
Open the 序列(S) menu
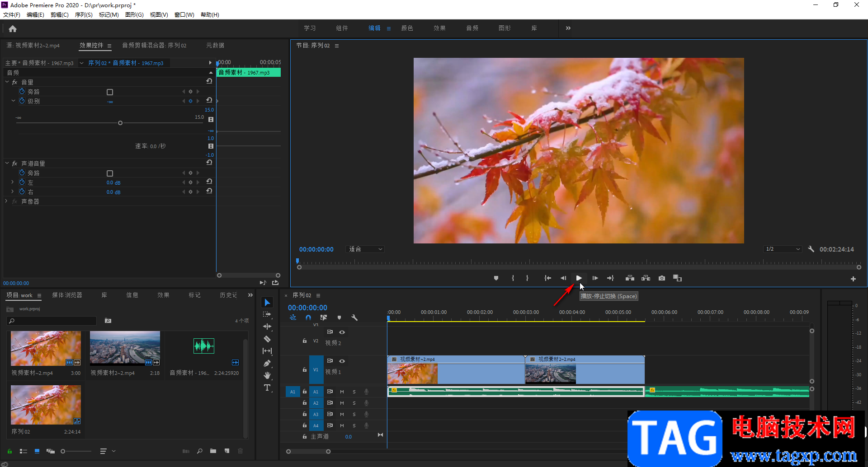(x=84, y=15)
